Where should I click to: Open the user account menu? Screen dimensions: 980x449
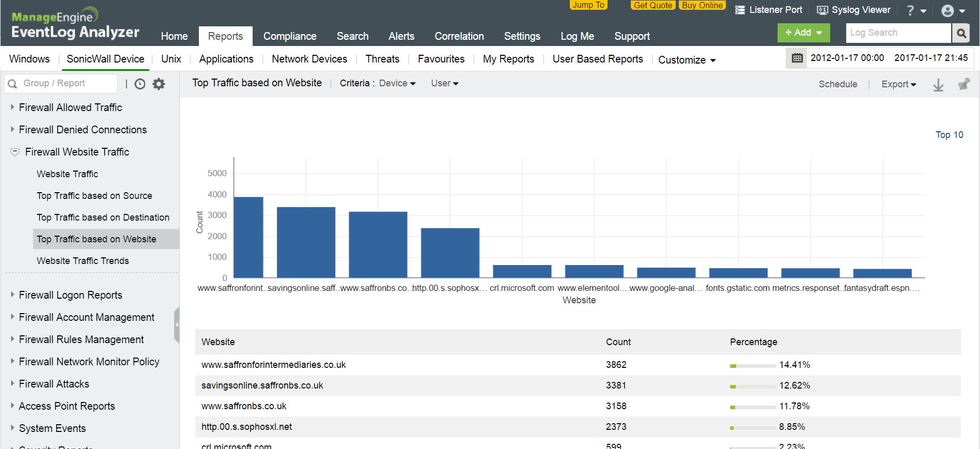(x=953, y=10)
